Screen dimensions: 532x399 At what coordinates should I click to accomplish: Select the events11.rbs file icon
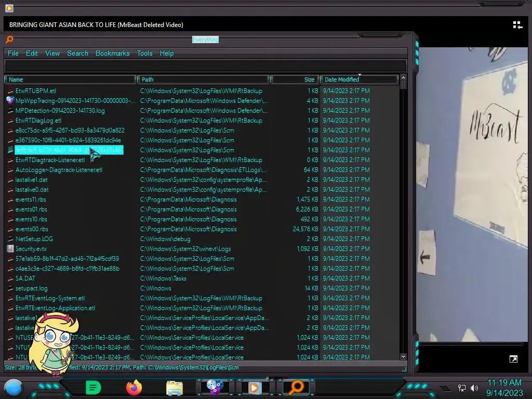[x=10, y=199]
